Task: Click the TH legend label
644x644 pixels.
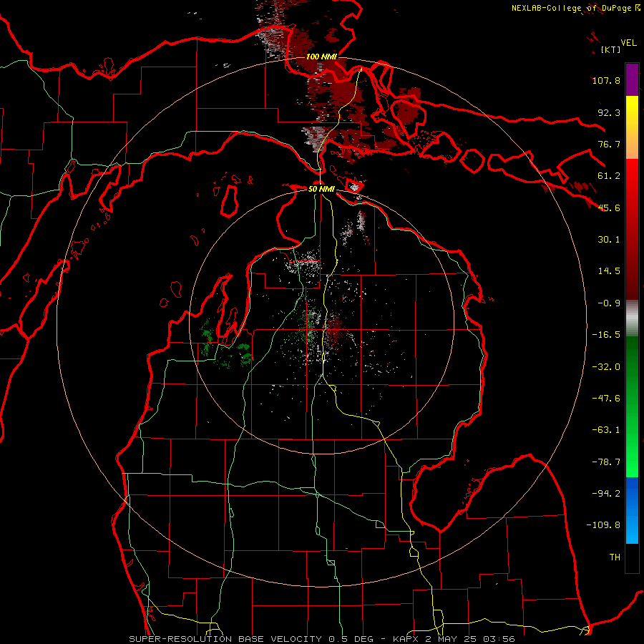Action: pos(615,557)
